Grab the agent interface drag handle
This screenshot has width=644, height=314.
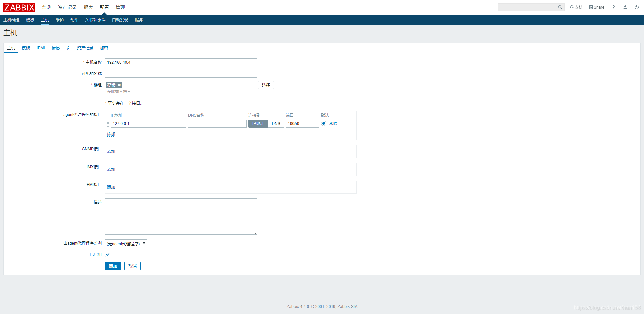[108, 124]
